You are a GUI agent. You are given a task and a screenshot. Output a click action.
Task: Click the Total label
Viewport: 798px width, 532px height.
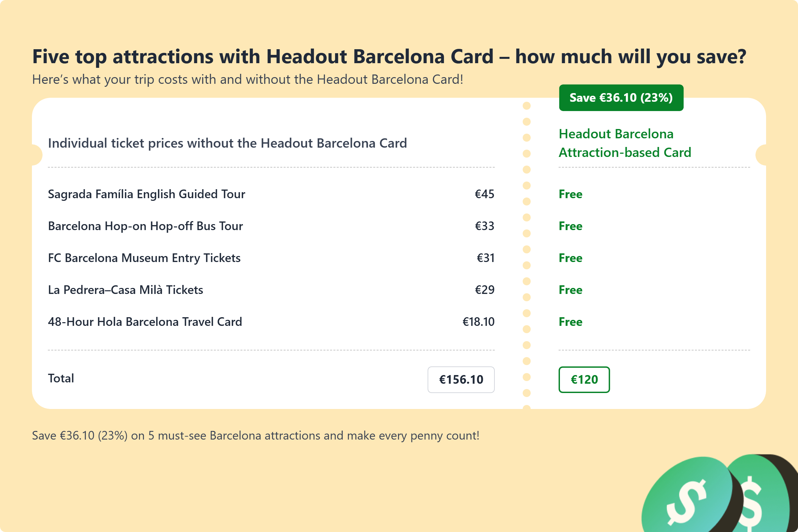point(61,378)
